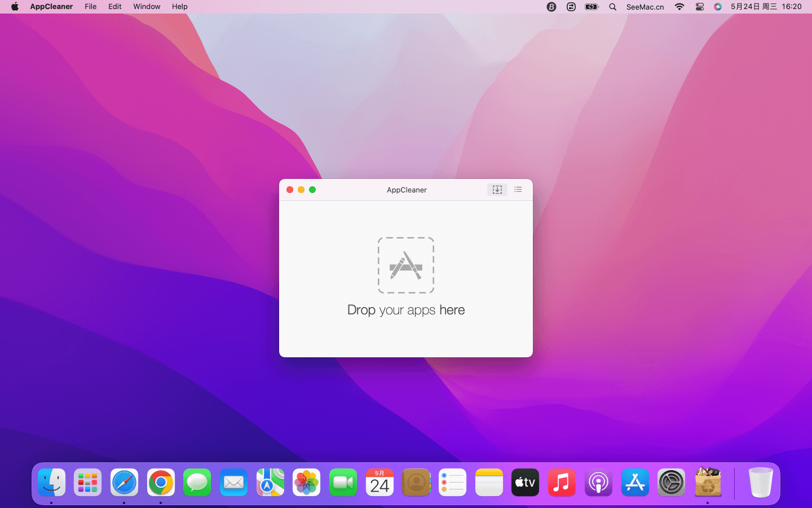This screenshot has width=812, height=508.
Task: Minimize the AppCleaner window
Action: click(x=301, y=190)
